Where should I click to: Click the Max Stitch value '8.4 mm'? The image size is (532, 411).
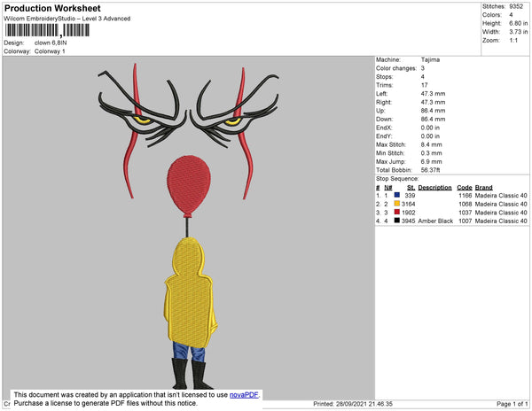(x=431, y=144)
